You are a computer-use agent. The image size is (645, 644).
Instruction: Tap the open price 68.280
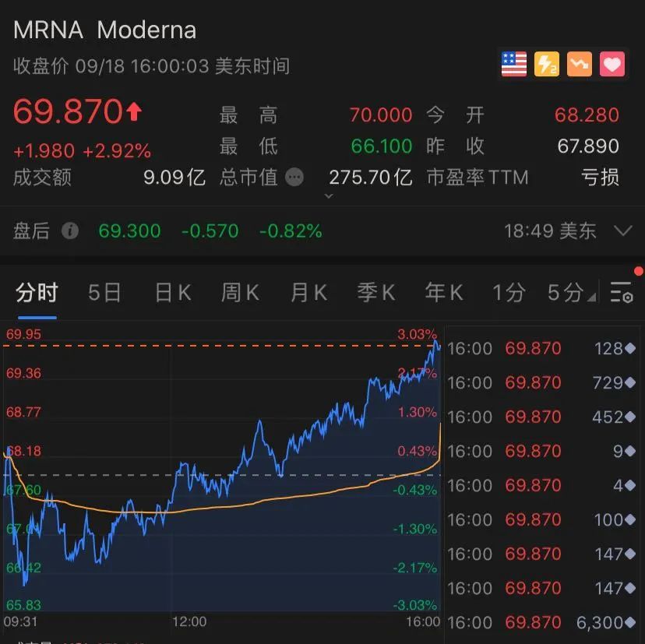pyautogui.click(x=587, y=114)
